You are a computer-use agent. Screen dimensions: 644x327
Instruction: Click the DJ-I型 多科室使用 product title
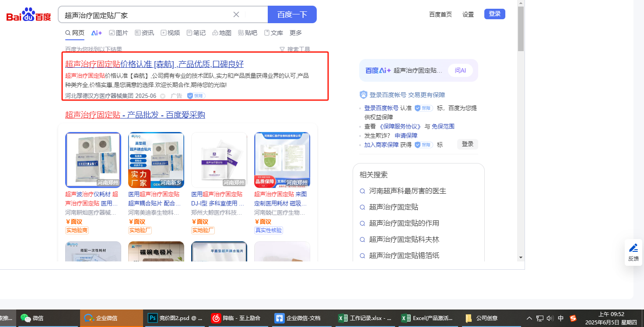[x=218, y=199]
